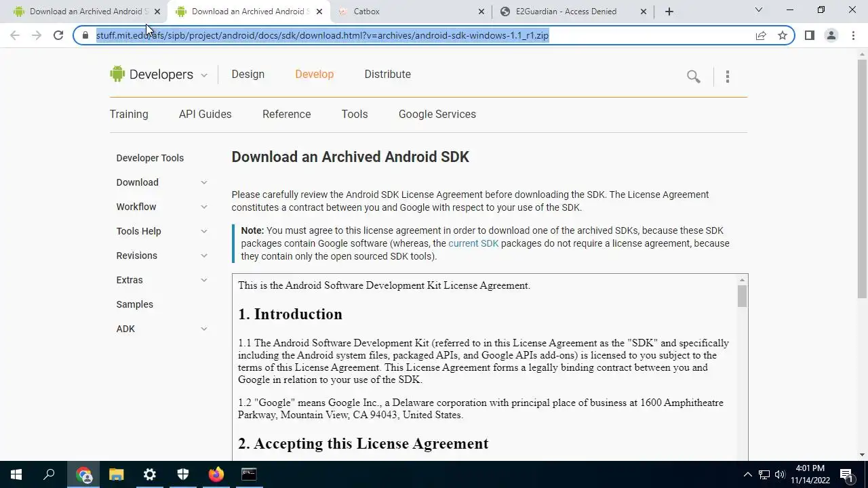The height and width of the screenshot is (488, 868).
Task: Open File Explorer from the taskbar
Action: (117, 474)
